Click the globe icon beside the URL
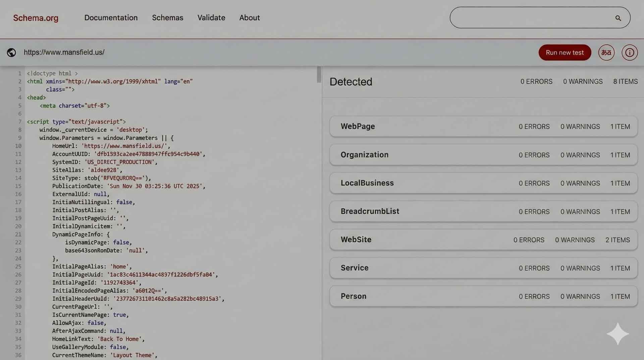This screenshot has height=360, width=644. 11,52
